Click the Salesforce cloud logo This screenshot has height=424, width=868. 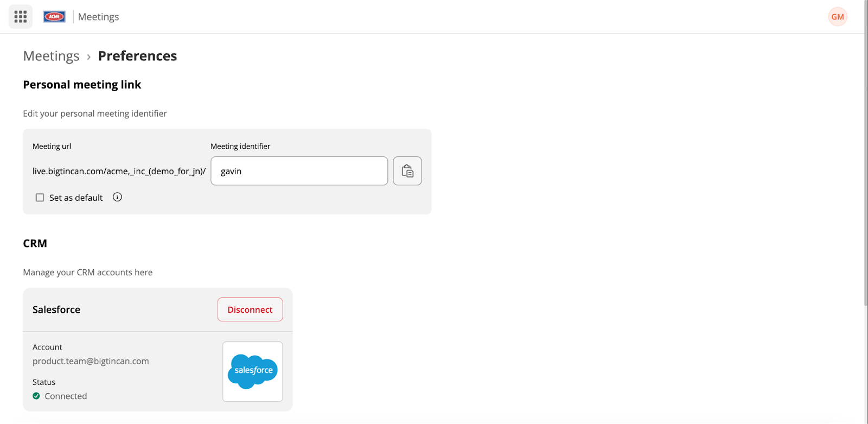point(253,371)
